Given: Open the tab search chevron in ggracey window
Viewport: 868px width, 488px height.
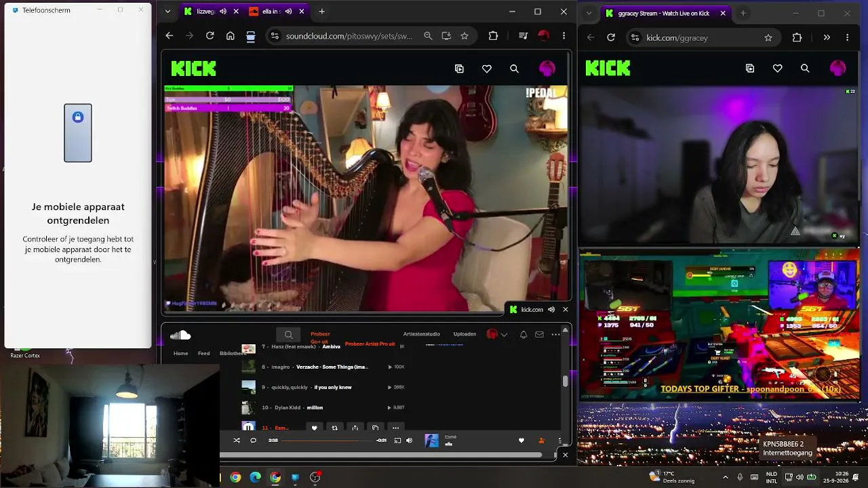Looking at the screenshot, I should [589, 13].
